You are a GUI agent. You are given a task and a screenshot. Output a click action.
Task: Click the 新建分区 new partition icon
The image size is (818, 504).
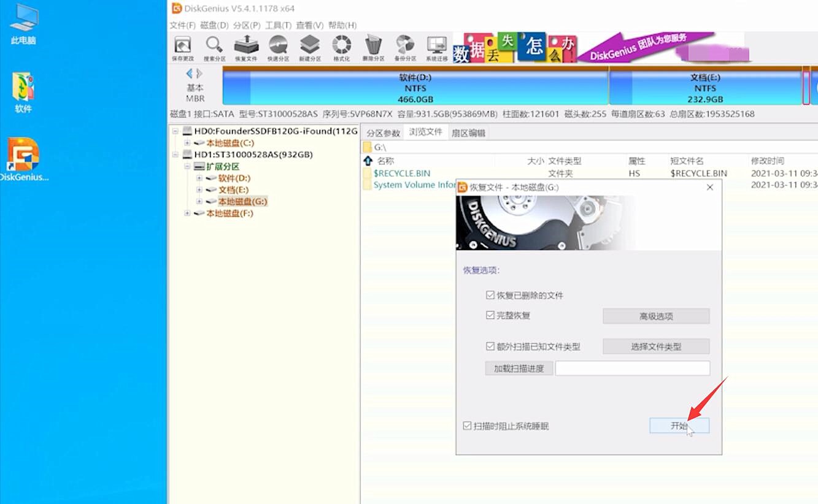click(x=310, y=48)
